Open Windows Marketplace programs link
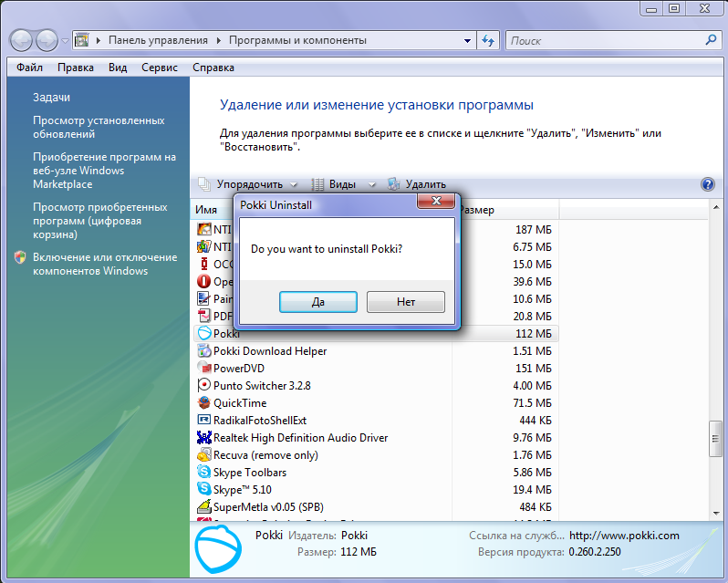Image resolution: width=728 pixels, height=583 pixels. tap(104, 171)
